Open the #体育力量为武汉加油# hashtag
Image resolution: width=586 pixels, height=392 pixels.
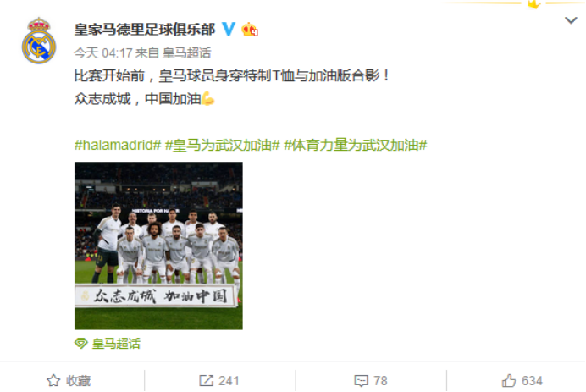click(356, 145)
